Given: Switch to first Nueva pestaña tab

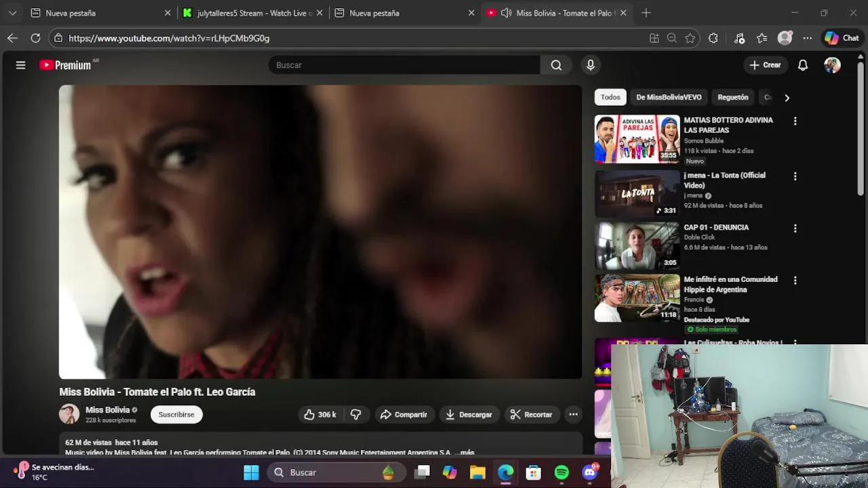Looking at the screenshot, I should (101, 13).
